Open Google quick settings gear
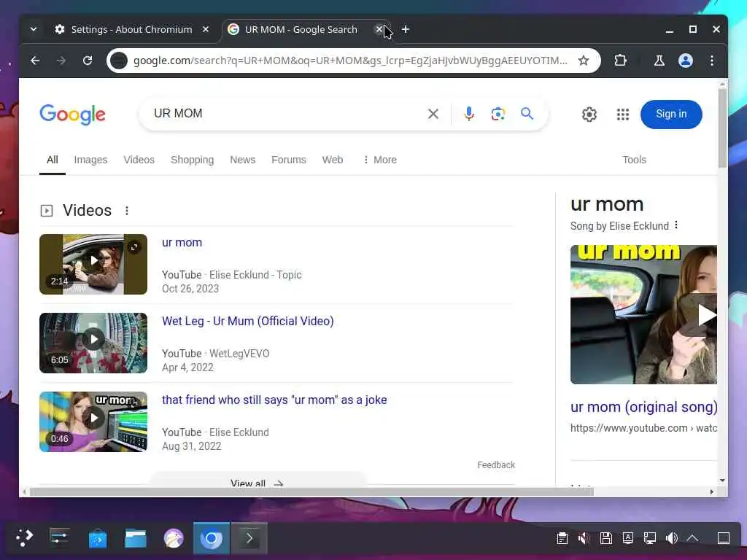The image size is (747, 560). click(589, 114)
